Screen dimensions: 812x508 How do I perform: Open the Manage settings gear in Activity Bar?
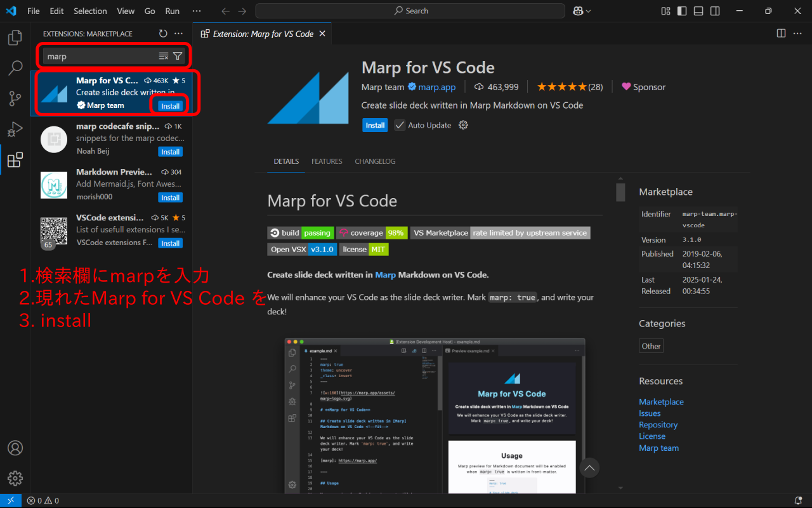pos(15,478)
